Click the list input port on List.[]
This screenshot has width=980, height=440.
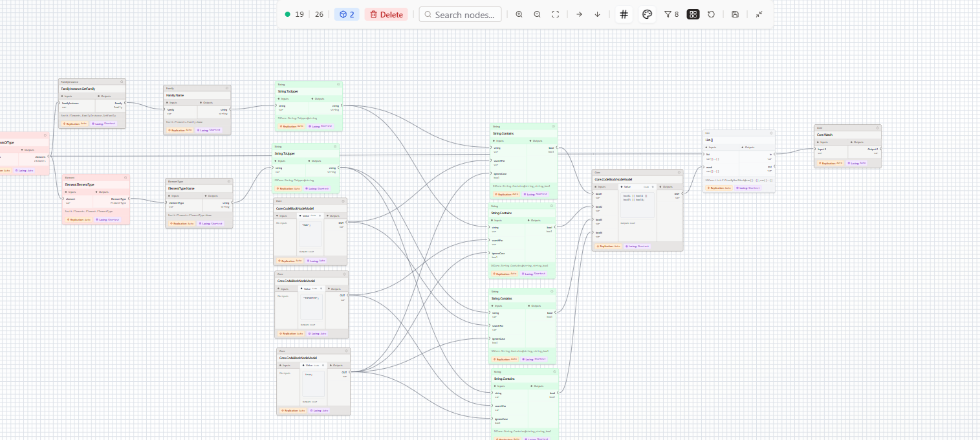click(705, 154)
